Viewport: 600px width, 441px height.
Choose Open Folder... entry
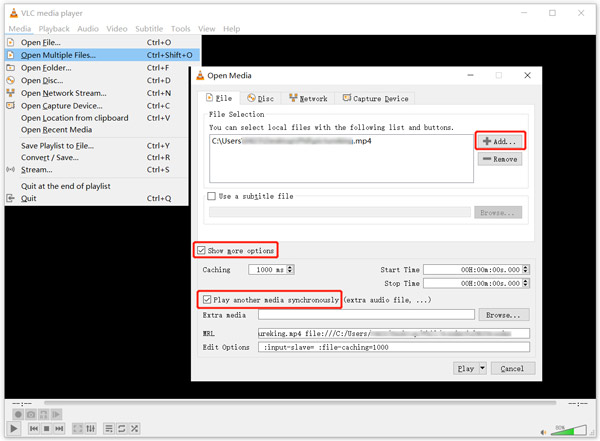pyautogui.click(x=97, y=68)
